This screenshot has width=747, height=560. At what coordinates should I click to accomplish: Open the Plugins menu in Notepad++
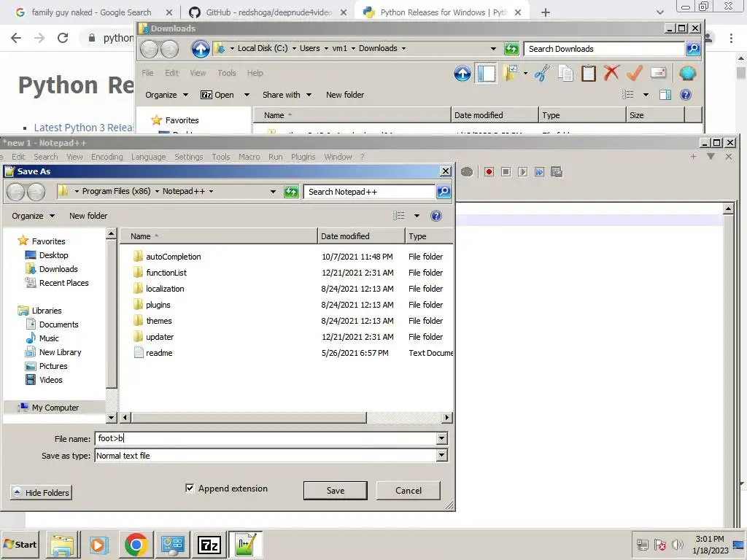(303, 157)
